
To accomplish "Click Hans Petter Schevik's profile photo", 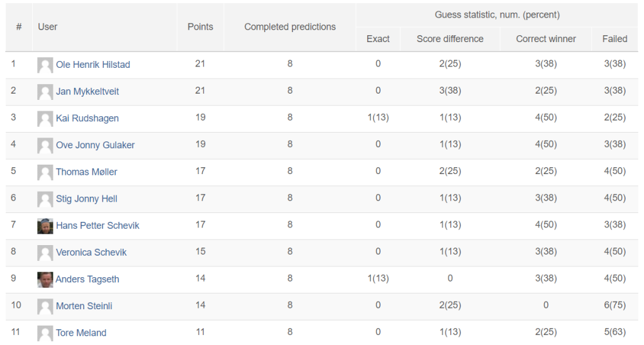I will coord(45,226).
